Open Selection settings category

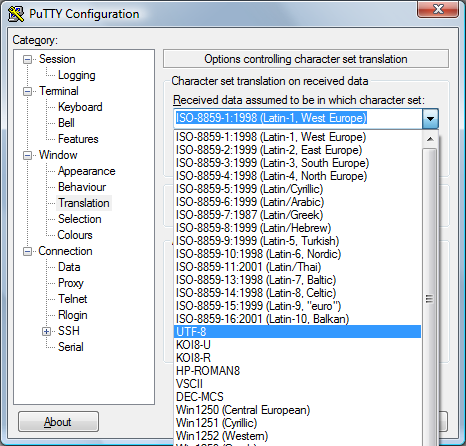point(79,219)
